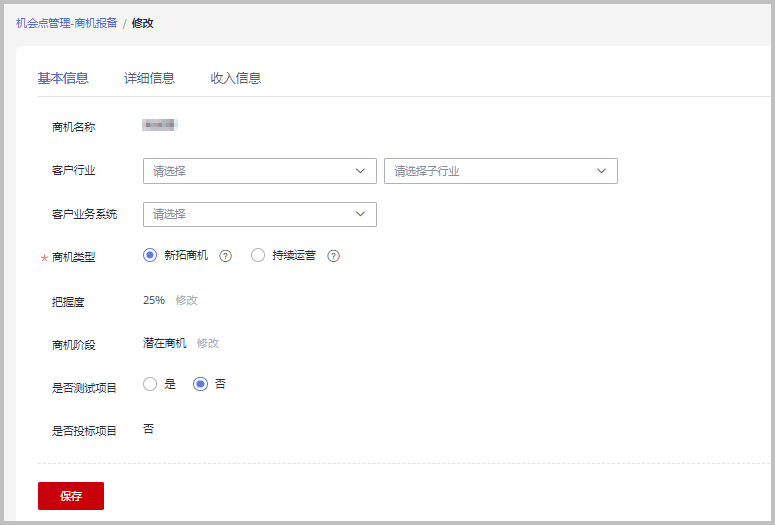Image resolution: width=775 pixels, height=525 pixels.
Task: Select the 新拓商机 radio button
Action: pyautogui.click(x=150, y=255)
